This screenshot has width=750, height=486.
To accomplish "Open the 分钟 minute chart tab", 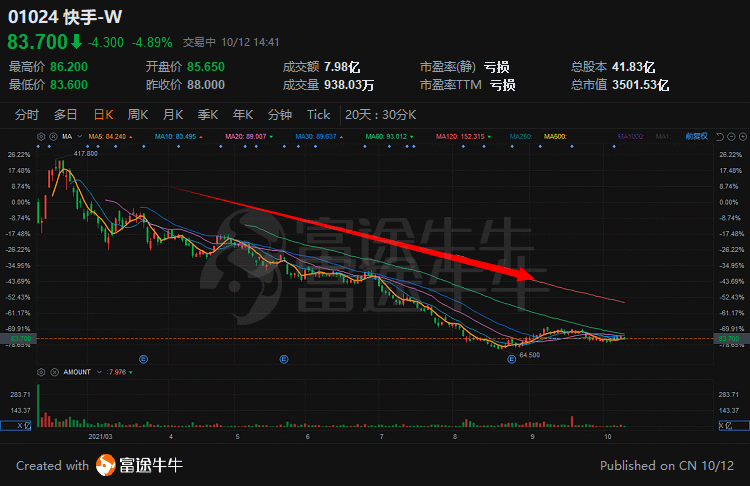I will coord(280,115).
